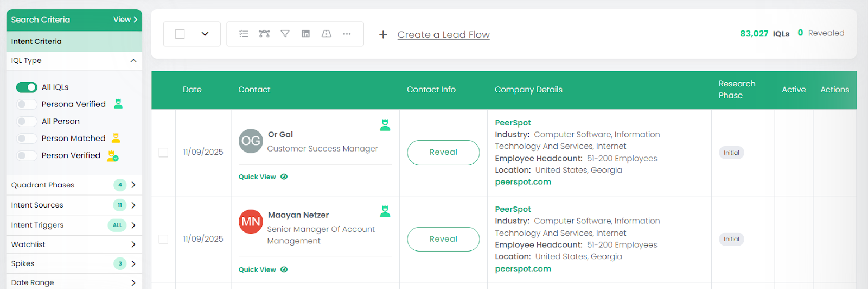The height and width of the screenshot is (289, 868).
Task: Click the bezier curve flow icon
Action: tap(264, 34)
